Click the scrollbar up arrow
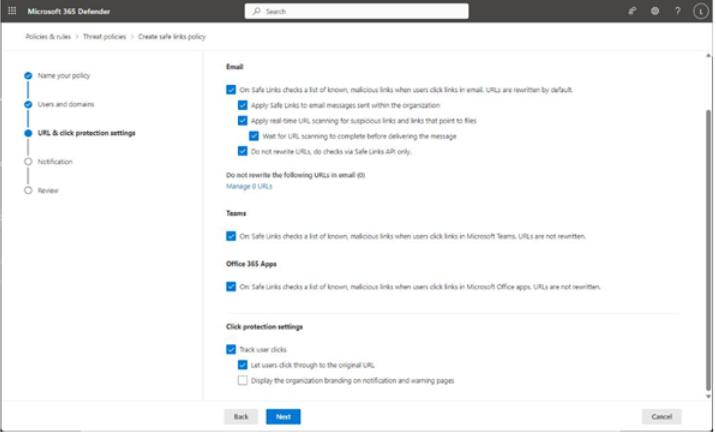Image resolution: width=716 pixels, height=436 pixels. (708, 56)
